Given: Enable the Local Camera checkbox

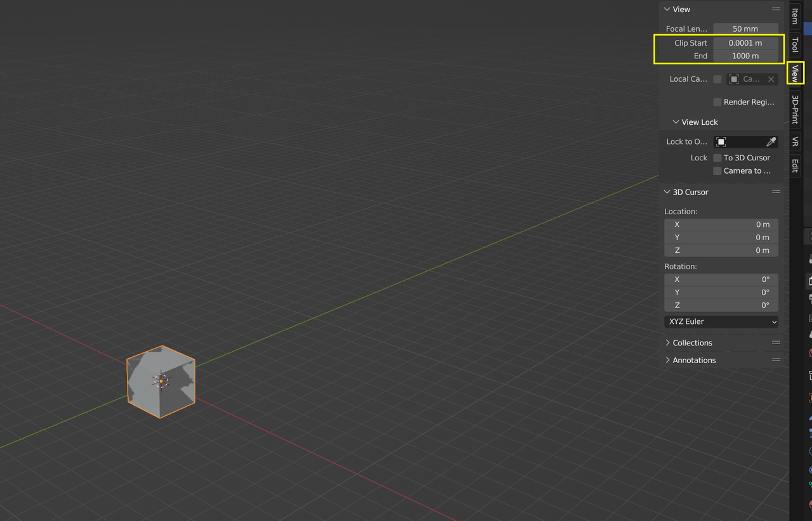Looking at the screenshot, I should click(717, 79).
